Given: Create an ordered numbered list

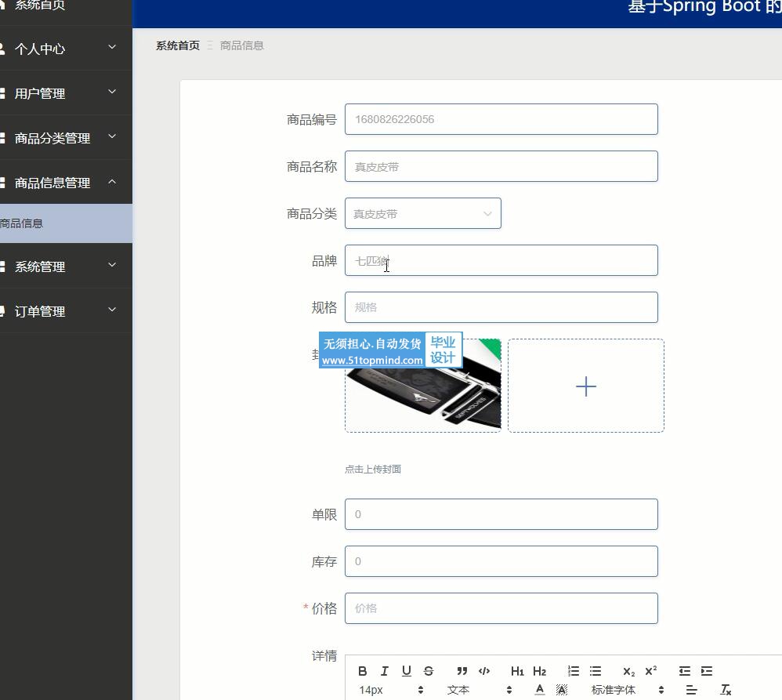Looking at the screenshot, I should pos(574,671).
